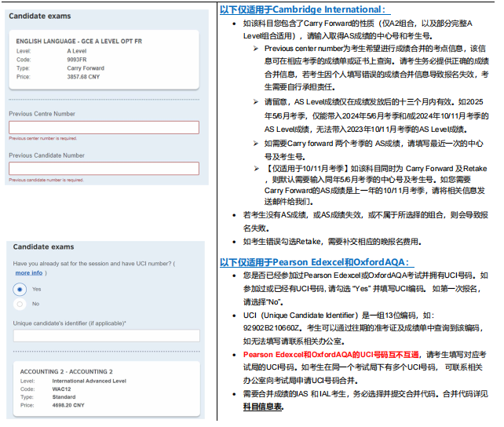Image resolution: width=504 pixels, height=427 pixels.
Task: Select the Yes radio button for UCI
Action: click(20, 290)
